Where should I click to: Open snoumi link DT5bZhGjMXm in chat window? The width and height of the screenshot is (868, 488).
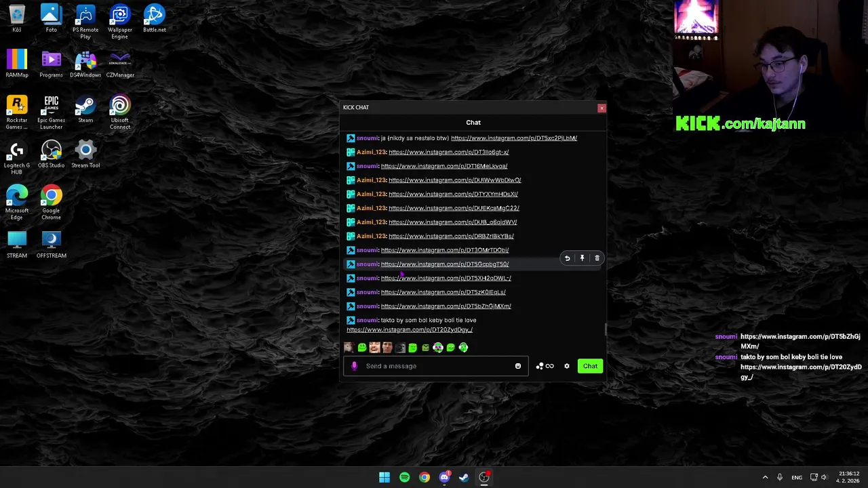tap(446, 306)
